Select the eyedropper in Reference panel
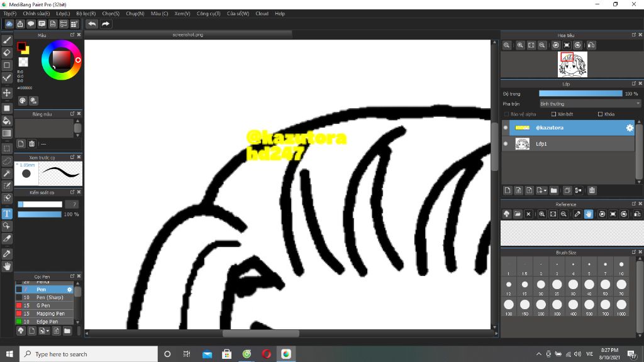Viewport: 644px width, 362px height. pyautogui.click(x=577, y=214)
